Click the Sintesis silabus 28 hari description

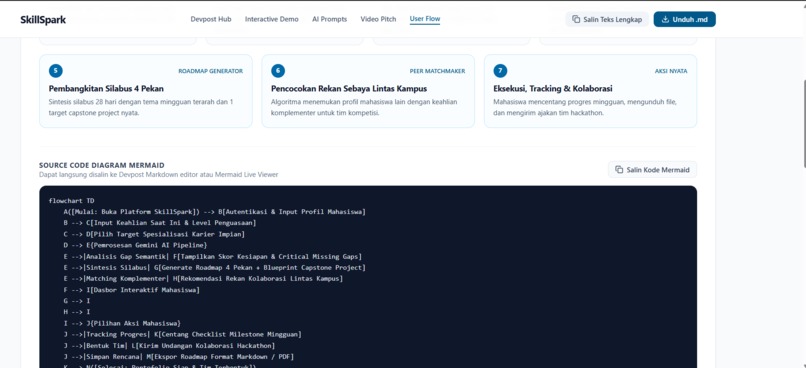141,107
